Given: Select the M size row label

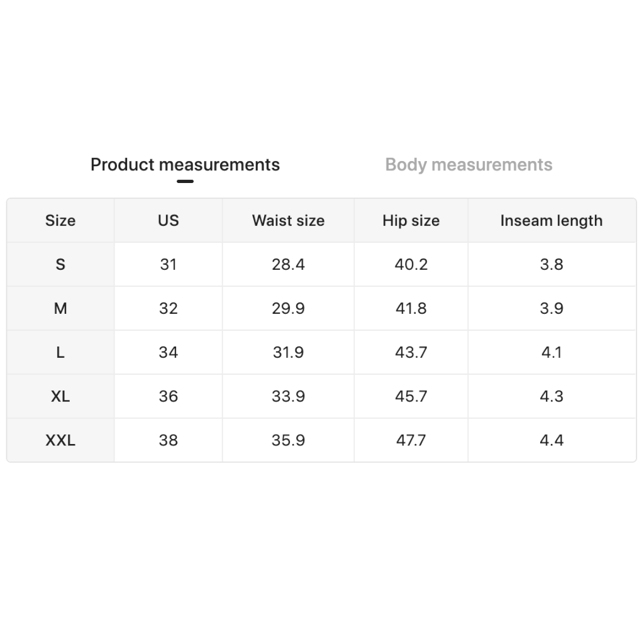Looking at the screenshot, I should click(x=60, y=309).
